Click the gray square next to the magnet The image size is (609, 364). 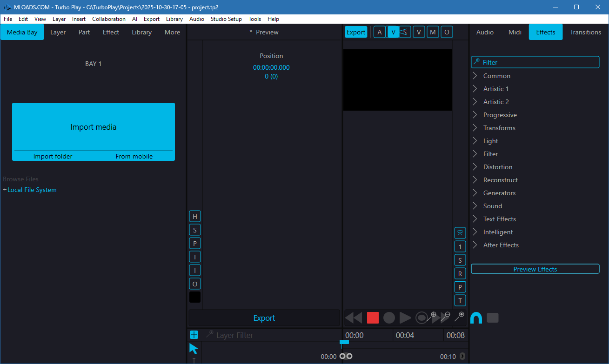492,318
